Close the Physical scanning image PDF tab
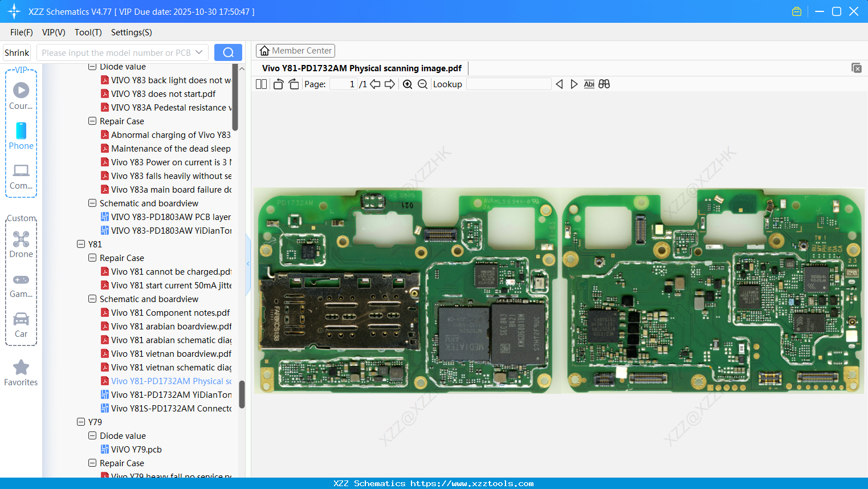Screen dimensions: 868x489 857,67
